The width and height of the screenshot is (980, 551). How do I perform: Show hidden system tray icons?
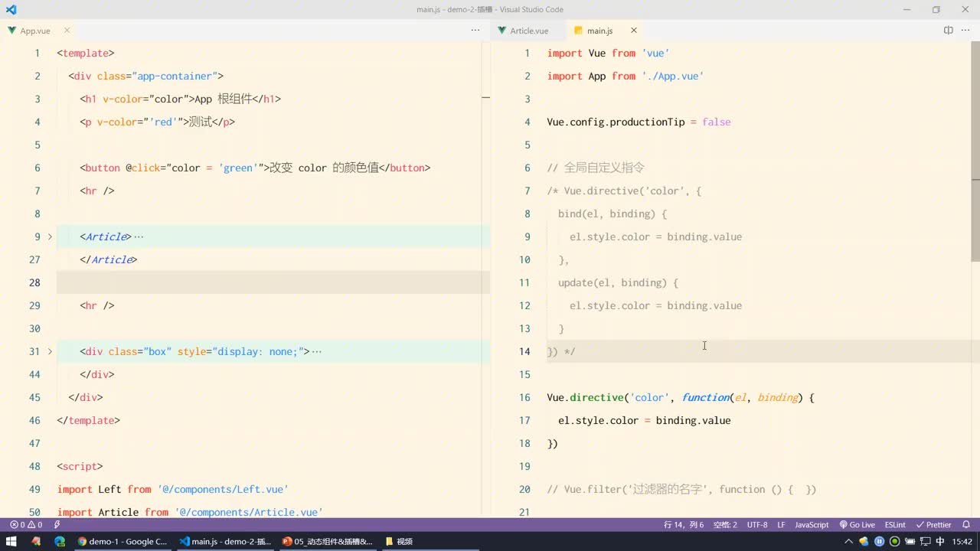tap(848, 541)
